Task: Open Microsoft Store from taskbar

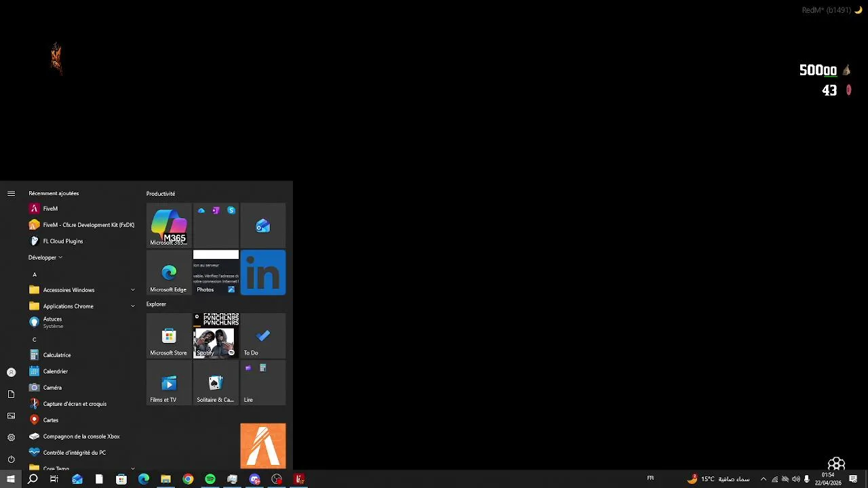Action: tap(121, 479)
